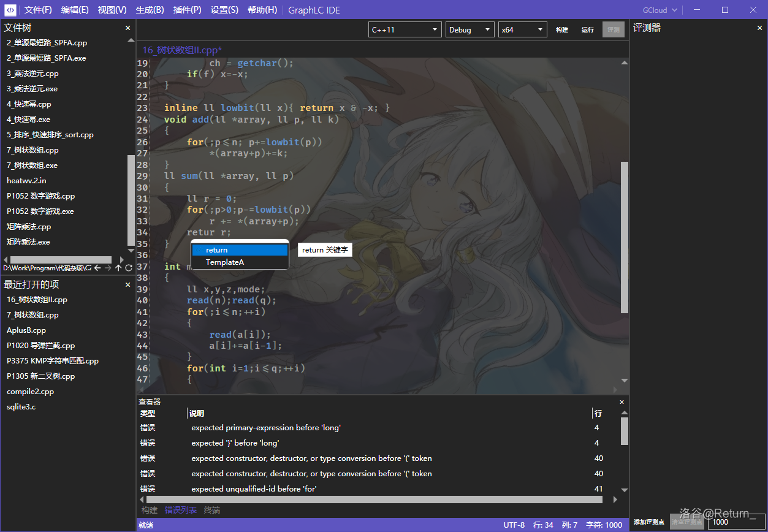Screen dimensions: 768x532
Task: Click the 构建 build button
Action: (562, 29)
